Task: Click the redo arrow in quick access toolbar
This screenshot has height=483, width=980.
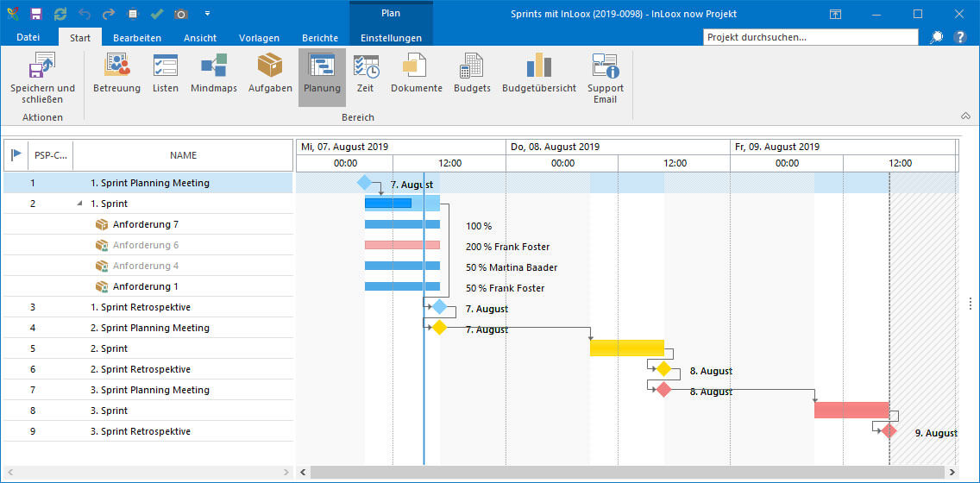Action: coord(109,14)
